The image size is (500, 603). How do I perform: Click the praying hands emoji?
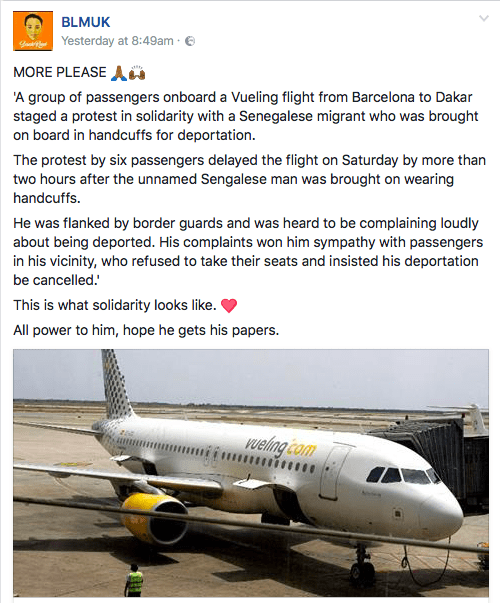(119, 73)
